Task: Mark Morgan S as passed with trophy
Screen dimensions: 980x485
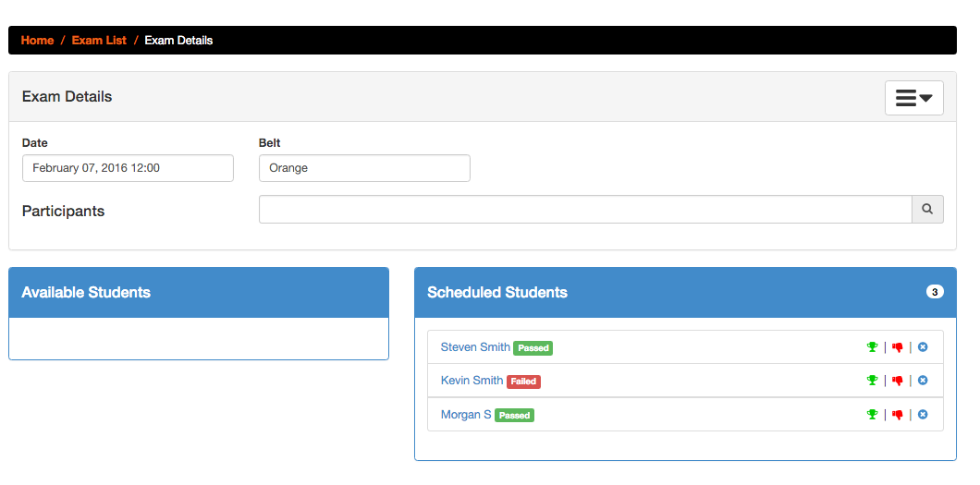Action: pyautogui.click(x=872, y=414)
